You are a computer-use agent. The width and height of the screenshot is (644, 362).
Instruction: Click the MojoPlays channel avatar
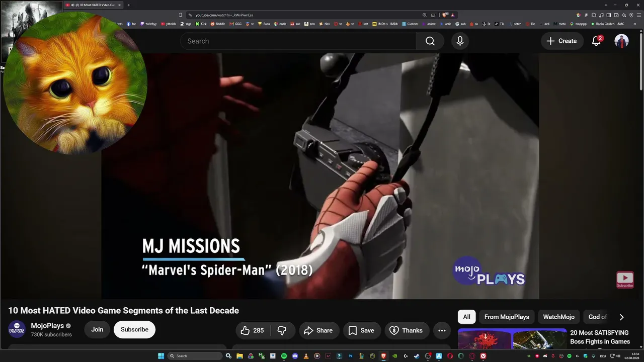17,329
